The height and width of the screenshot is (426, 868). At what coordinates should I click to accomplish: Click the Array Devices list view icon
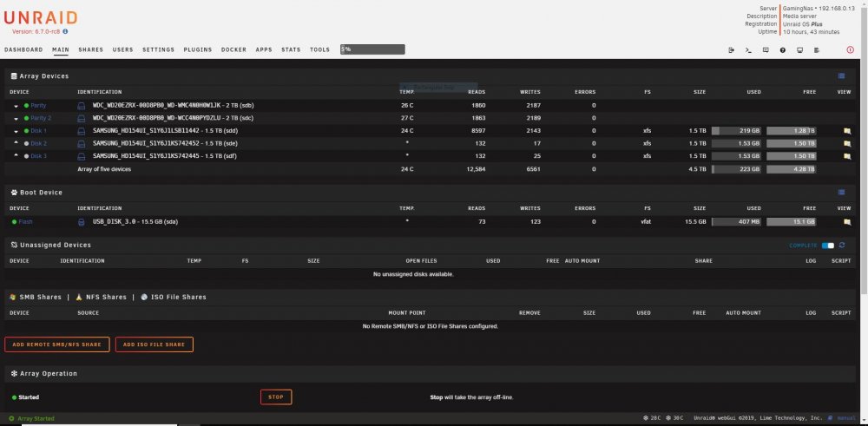(x=841, y=75)
